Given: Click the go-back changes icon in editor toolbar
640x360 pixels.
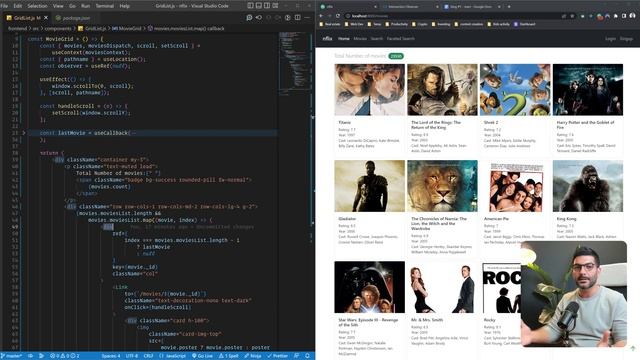Looking at the screenshot, I should [259, 18].
